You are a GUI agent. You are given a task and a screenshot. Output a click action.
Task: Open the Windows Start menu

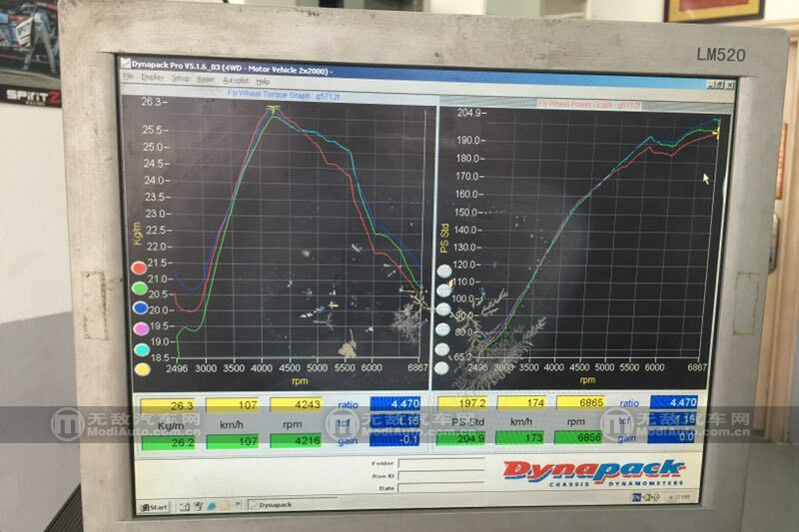(155, 507)
